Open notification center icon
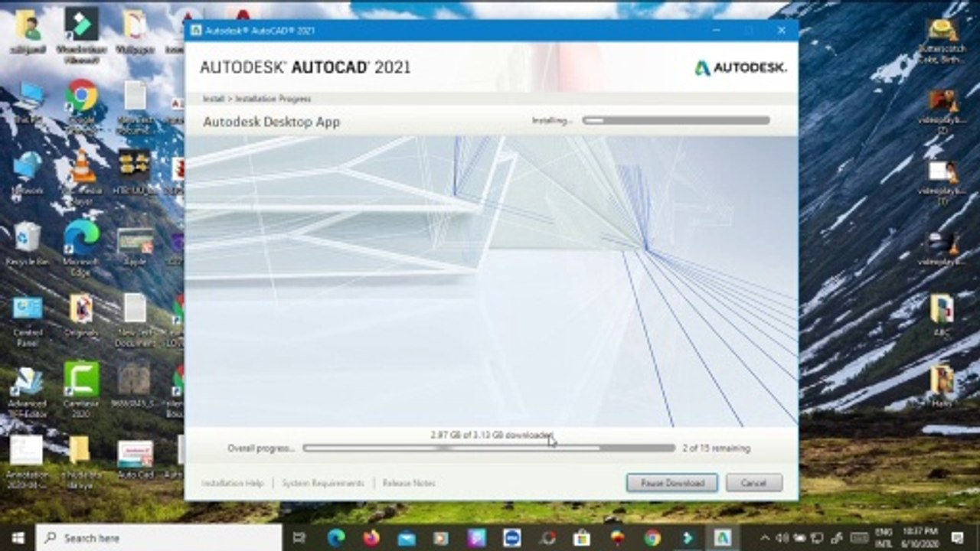Viewport: 980px width, 551px height. [x=957, y=537]
